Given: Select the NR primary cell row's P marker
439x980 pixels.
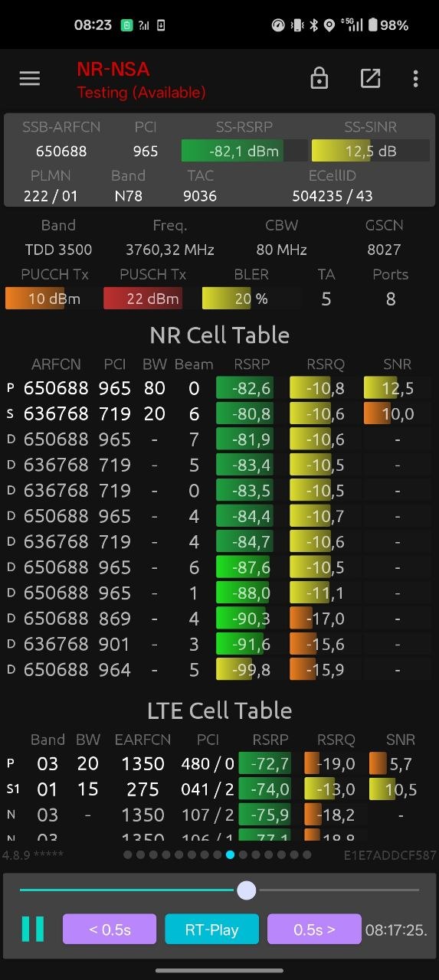Looking at the screenshot, I should pyautogui.click(x=11, y=388).
